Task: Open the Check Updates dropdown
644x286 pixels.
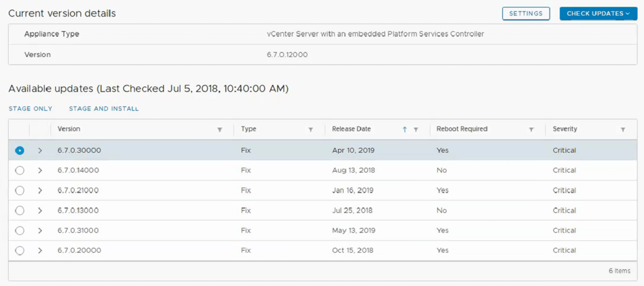Action: 598,14
